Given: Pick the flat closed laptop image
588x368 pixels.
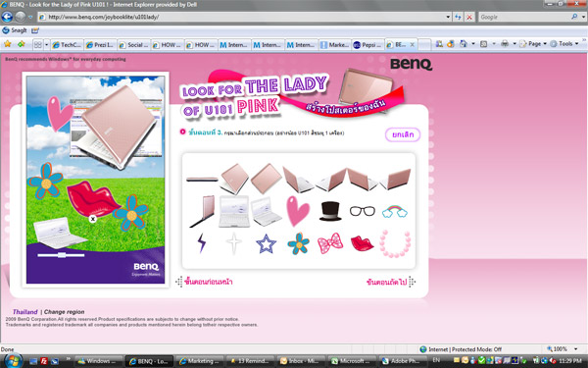Looking at the screenshot, I should (x=202, y=180).
